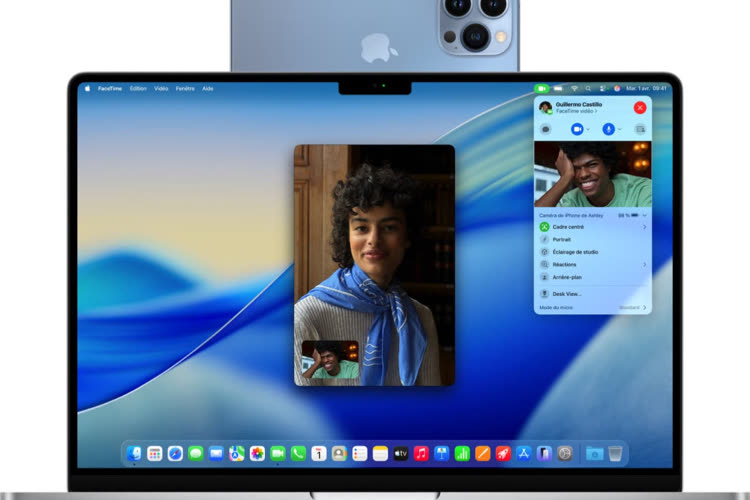Mute the microphone button
The image size is (750, 500).
608,129
